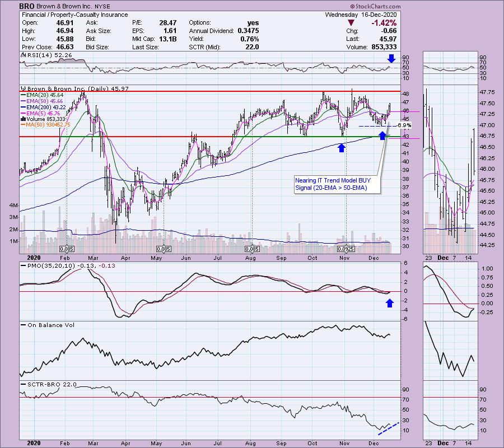This screenshot has width=504, height=448.
Task: Click the EPS value 1.61
Action: 170,31
